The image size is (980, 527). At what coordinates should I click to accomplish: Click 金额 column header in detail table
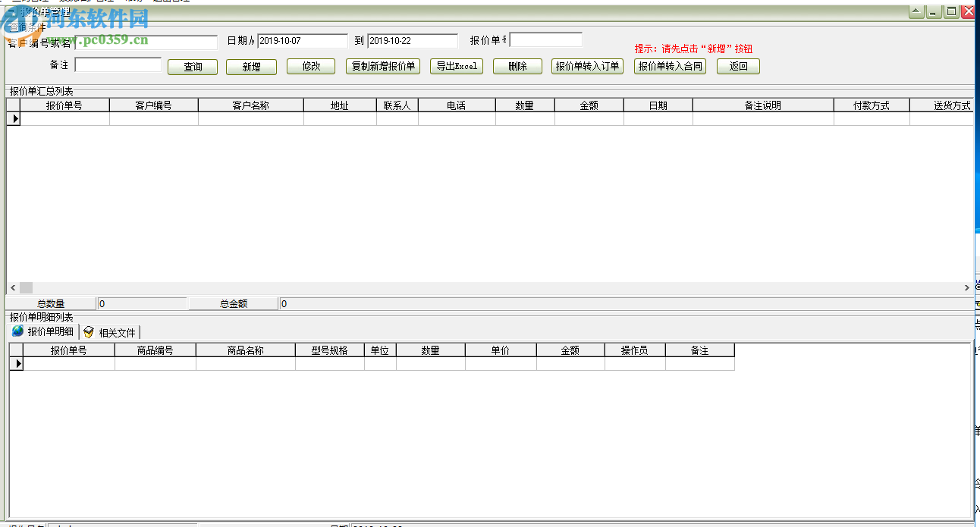(x=570, y=350)
